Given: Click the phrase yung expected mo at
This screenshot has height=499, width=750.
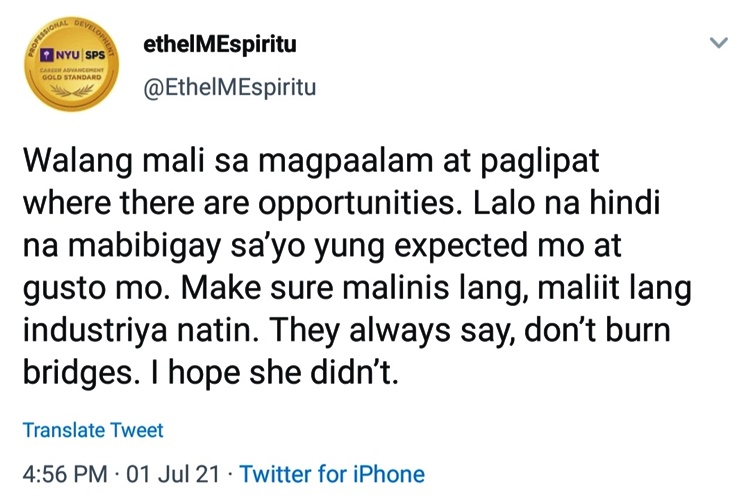Looking at the screenshot, I should pos(468,246).
